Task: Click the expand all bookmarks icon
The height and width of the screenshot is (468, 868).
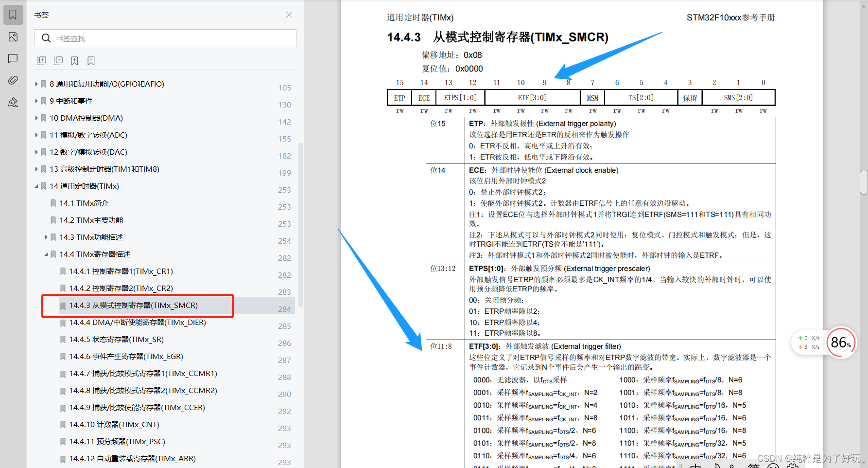Action: (42, 61)
